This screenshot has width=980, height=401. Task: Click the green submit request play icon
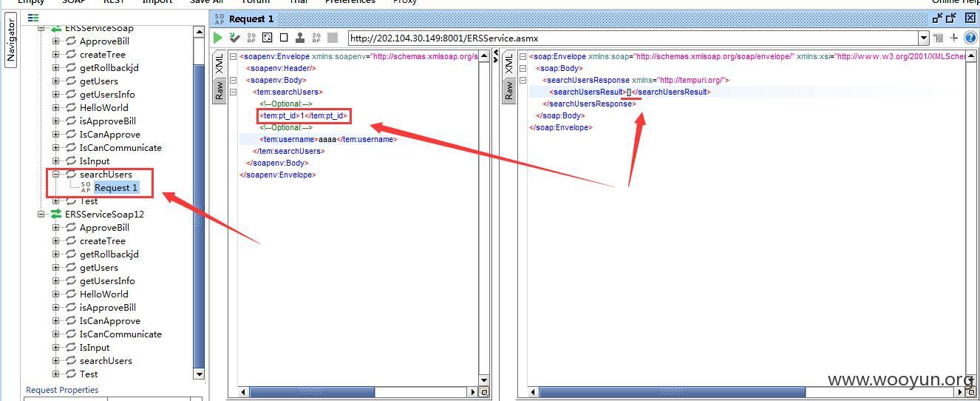pyautogui.click(x=218, y=38)
